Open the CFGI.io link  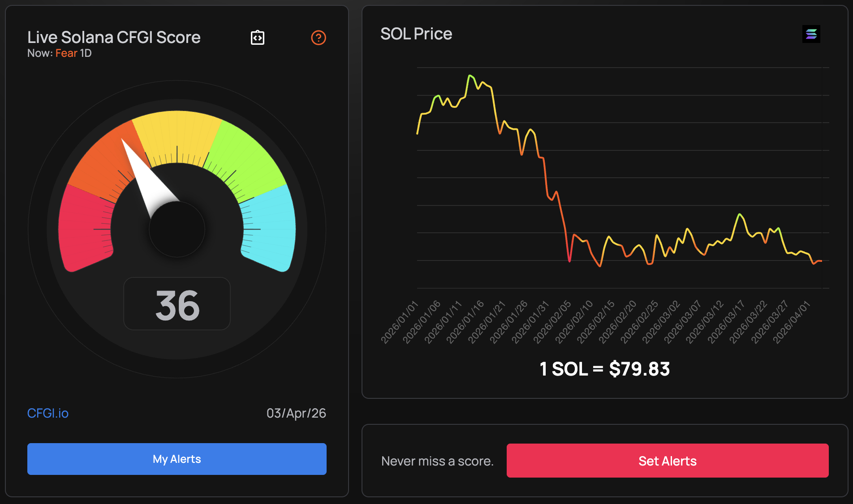pos(47,413)
